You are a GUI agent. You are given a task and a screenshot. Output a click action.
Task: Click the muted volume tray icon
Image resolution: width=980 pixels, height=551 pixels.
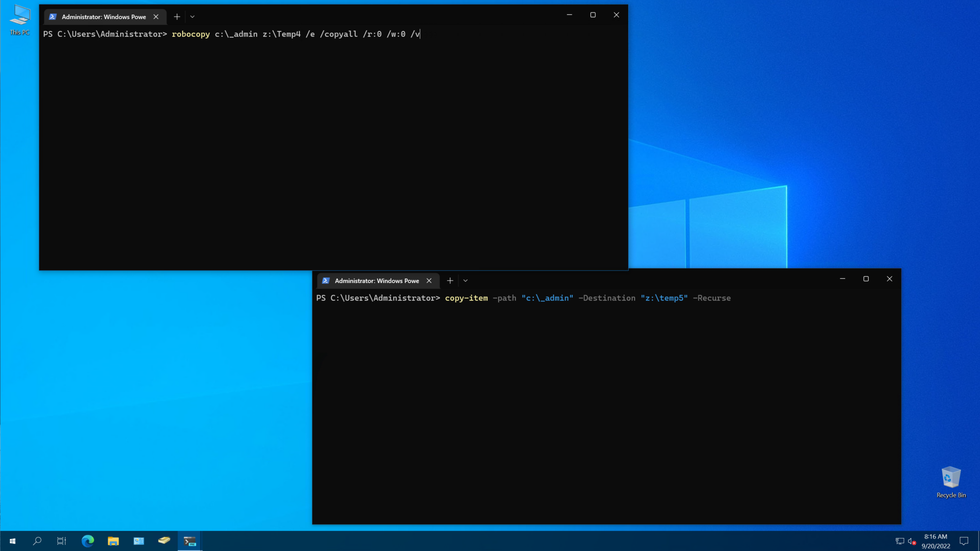912,541
